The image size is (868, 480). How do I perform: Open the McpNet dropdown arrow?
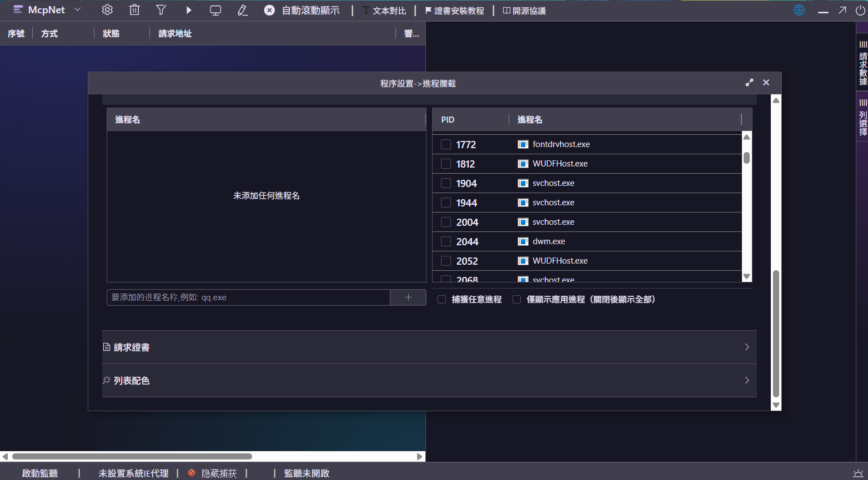coord(78,10)
